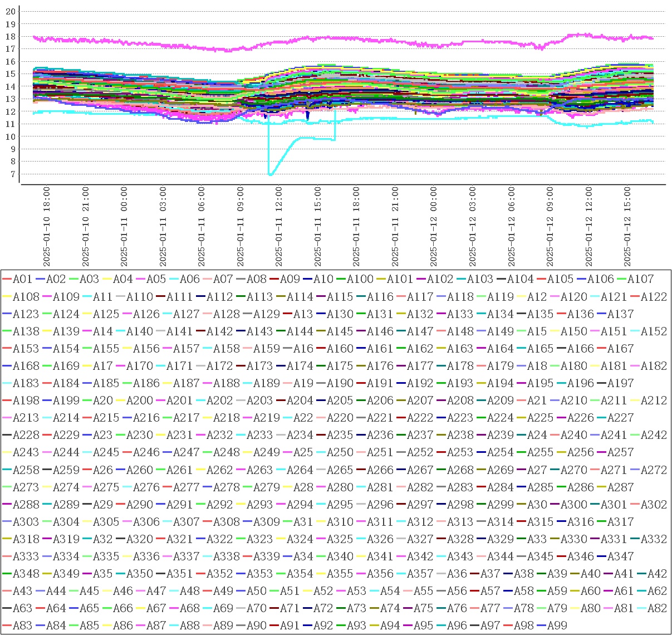Select legend item A347
The image size is (672, 635).
(x=620, y=556)
